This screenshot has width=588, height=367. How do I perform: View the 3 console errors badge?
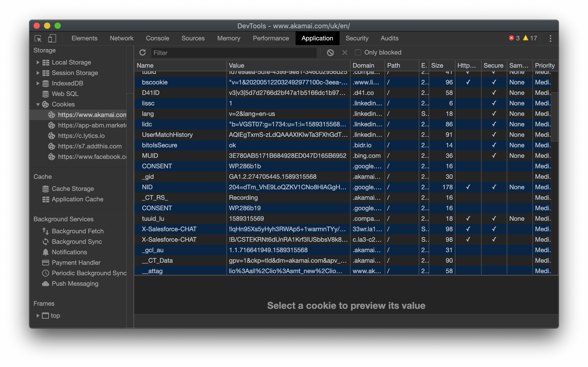click(514, 38)
